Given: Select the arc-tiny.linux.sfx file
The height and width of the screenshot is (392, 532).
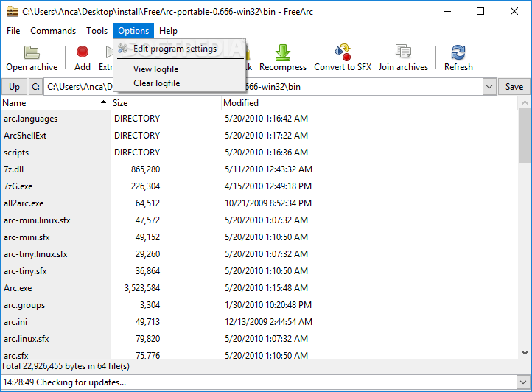Looking at the screenshot, I should pos(35,254).
